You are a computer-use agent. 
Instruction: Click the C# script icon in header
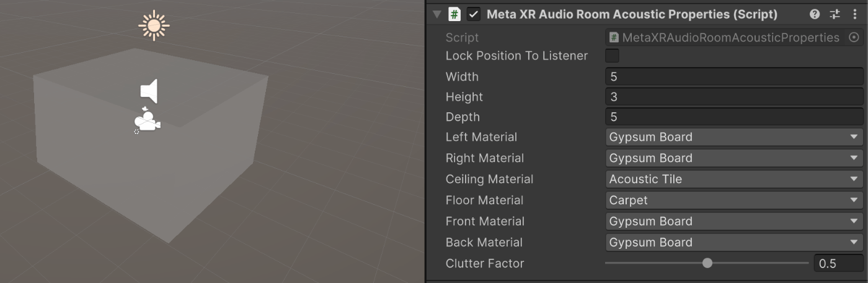pyautogui.click(x=454, y=14)
